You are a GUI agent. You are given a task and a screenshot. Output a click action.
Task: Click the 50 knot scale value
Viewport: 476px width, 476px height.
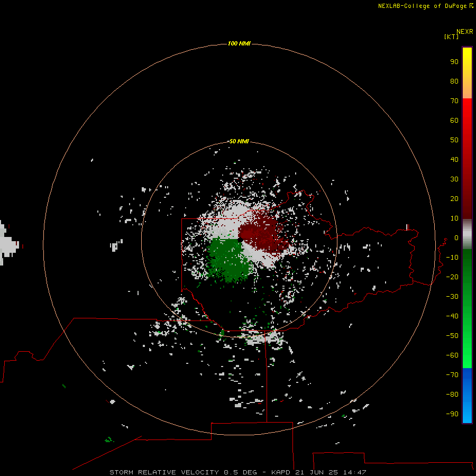[x=454, y=140]
